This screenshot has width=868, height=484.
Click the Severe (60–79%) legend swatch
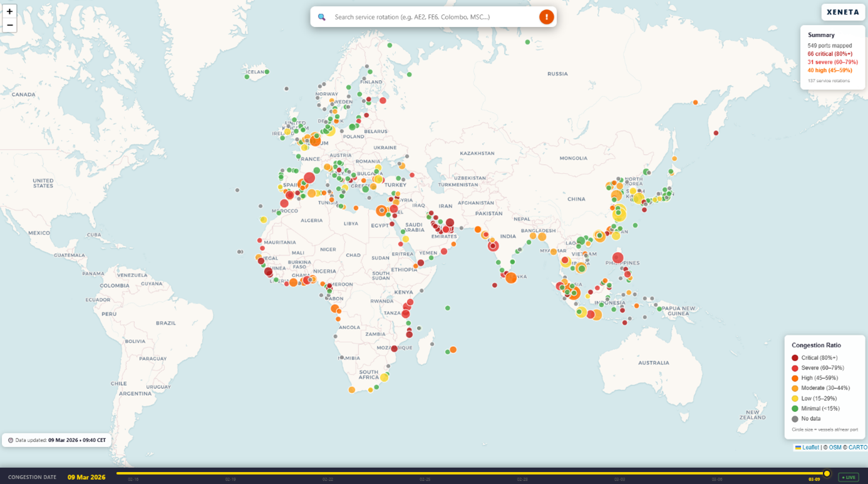click(x=795, y=368)
